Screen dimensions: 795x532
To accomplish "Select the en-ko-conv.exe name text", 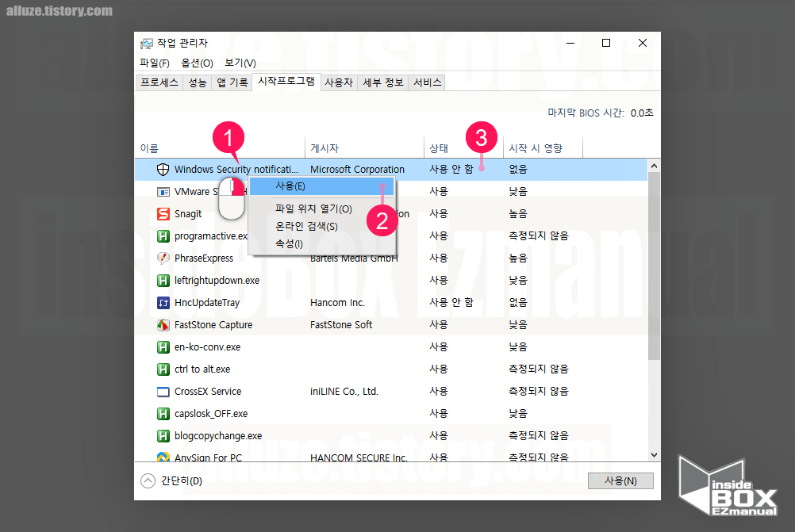I will [x=207, y=347].
